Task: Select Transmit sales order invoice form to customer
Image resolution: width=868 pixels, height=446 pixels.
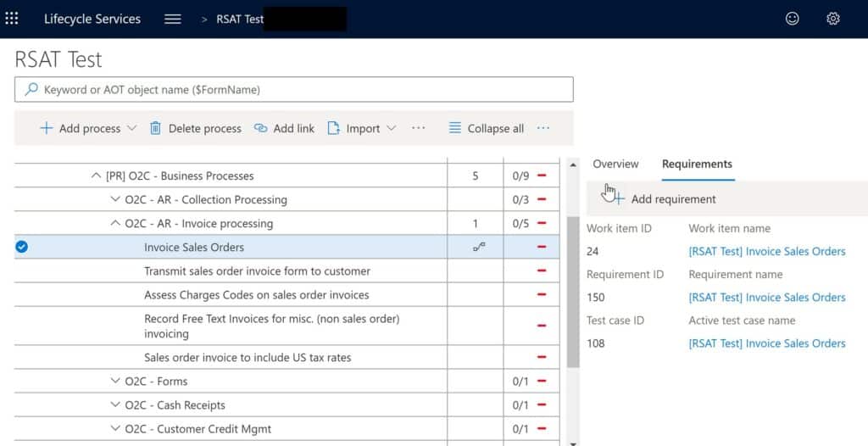Action: pos(258,271)
